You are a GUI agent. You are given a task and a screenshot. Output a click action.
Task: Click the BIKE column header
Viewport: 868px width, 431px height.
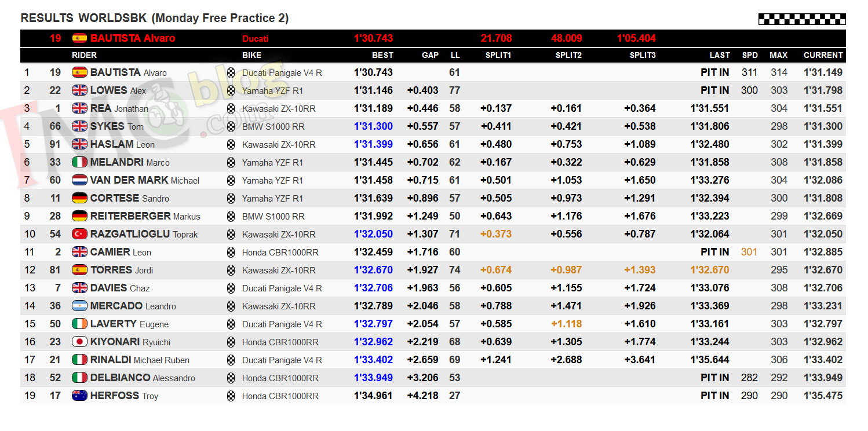tap(251, 55)
